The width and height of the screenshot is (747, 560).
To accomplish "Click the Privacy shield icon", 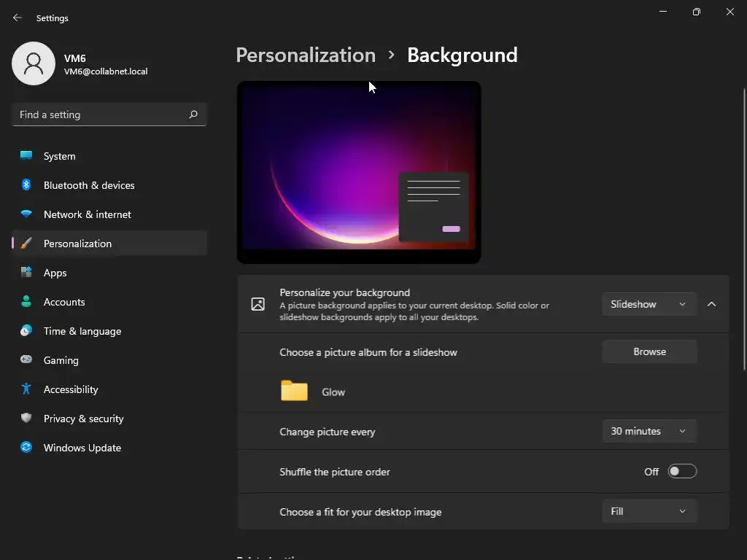I will [26, 418].
